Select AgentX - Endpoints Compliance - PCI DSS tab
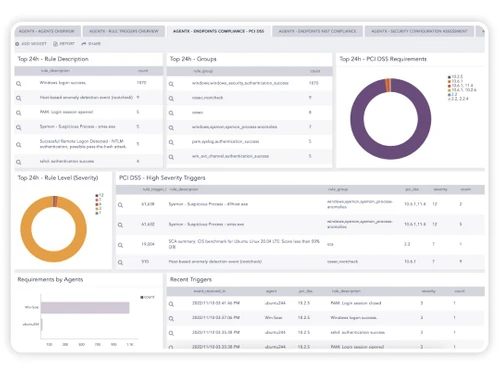The height and width of the screenshot is (375, 500). pos(218,31)
